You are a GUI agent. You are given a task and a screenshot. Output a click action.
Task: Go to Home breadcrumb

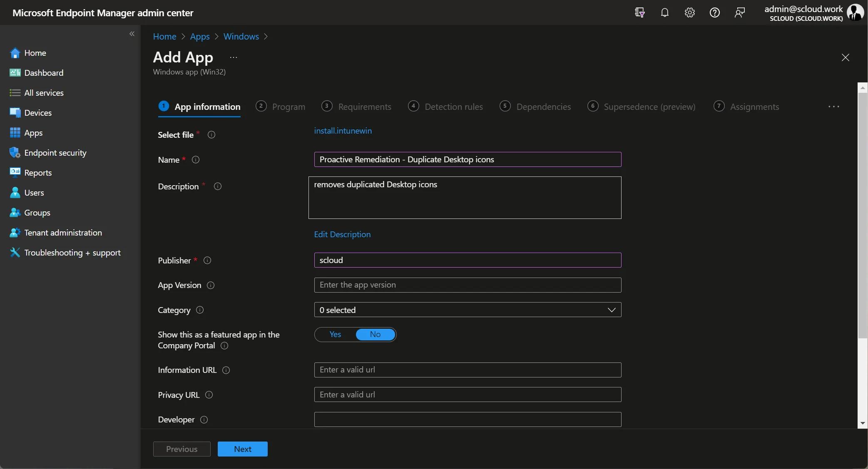(165, 37)
